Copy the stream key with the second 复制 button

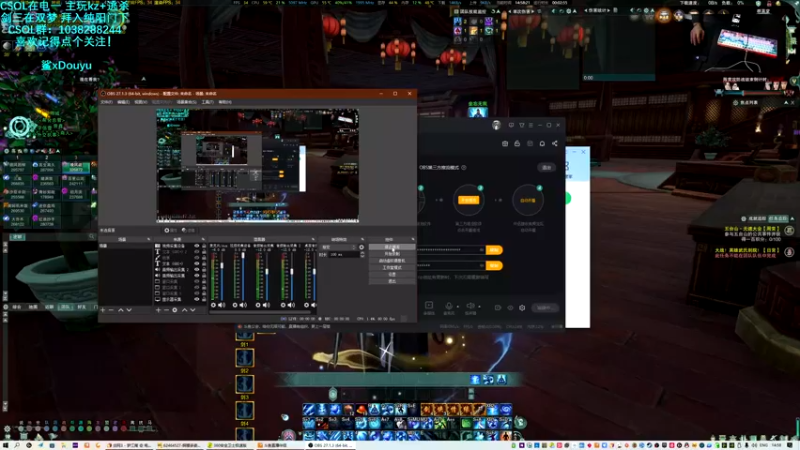coord(494,265)
